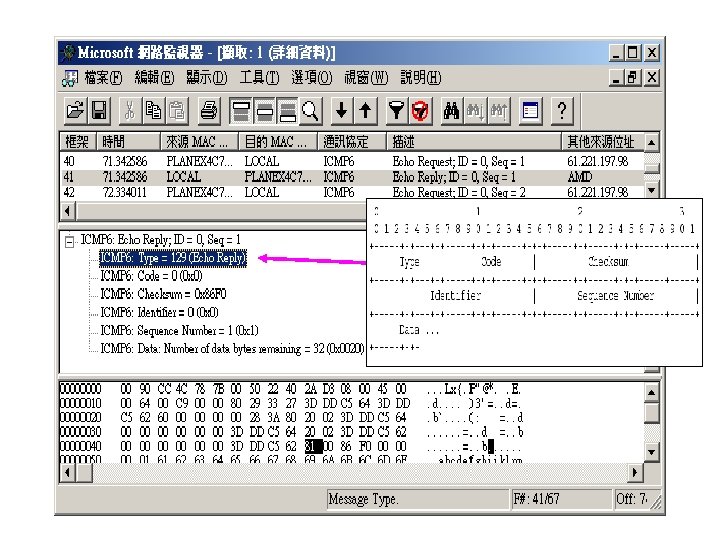Click the hex pane scroll down arrow

coord(651,452)
